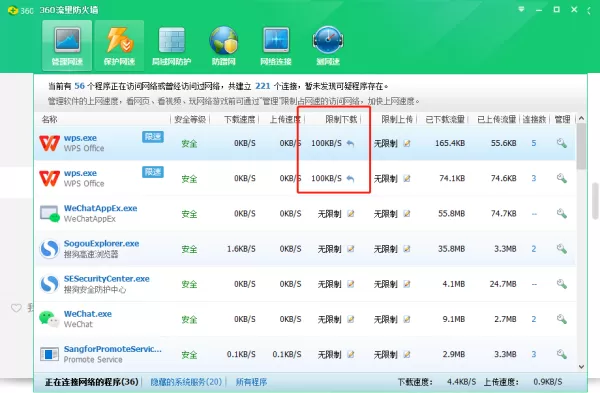The width and height of the screenshot is (600, 393).
Task: Open title bar dropdown menu icon
Action: [x=521, y=10]
